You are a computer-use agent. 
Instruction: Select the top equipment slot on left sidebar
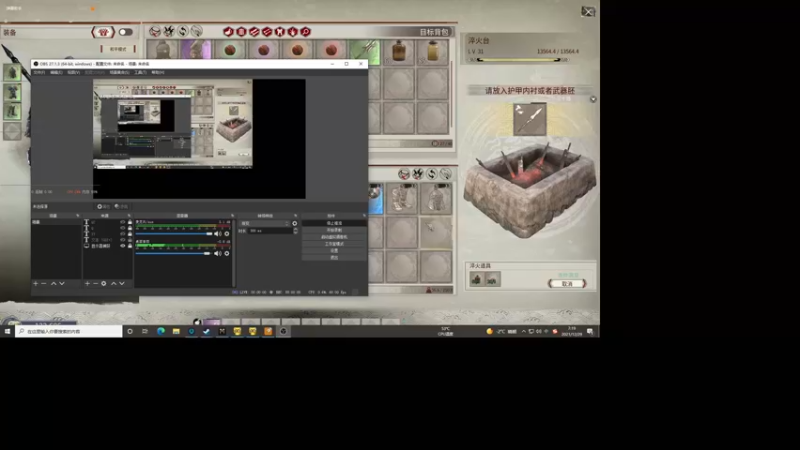tap(12, 72)
